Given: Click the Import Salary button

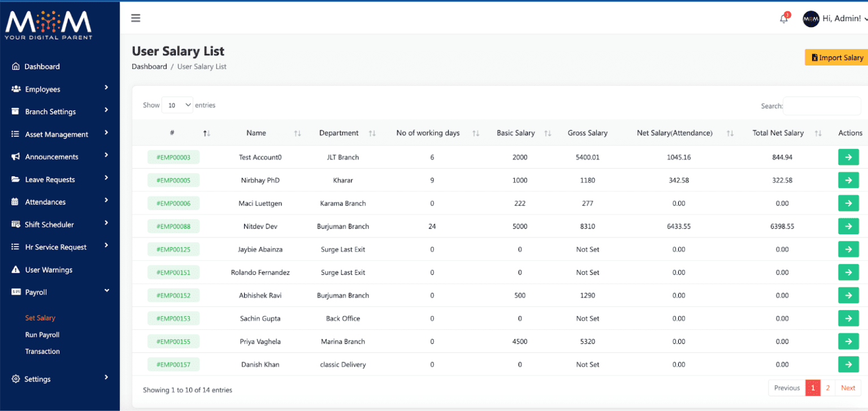Looking at the screenshot, I should [x=836, y=57].
